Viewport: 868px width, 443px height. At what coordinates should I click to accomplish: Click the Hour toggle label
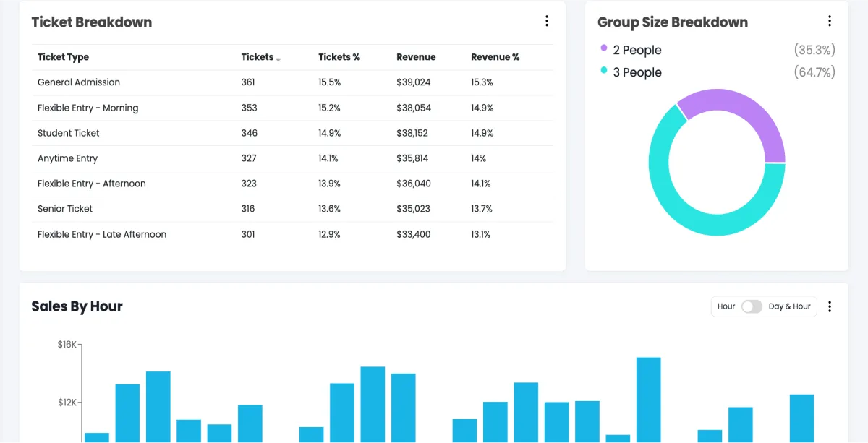pos(726,306)
